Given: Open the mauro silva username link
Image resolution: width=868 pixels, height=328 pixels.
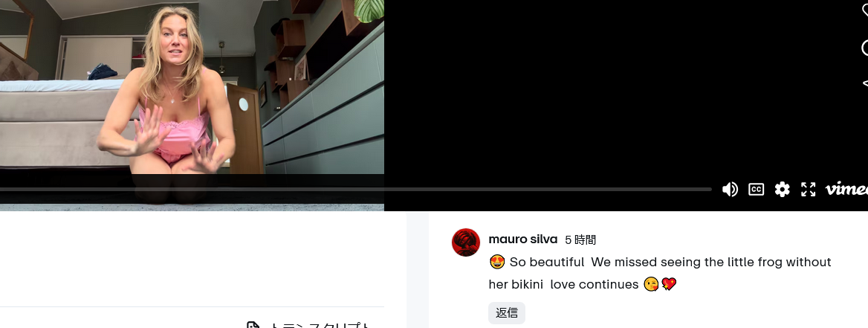Looking at the screenshot, I should coord(522,239).
